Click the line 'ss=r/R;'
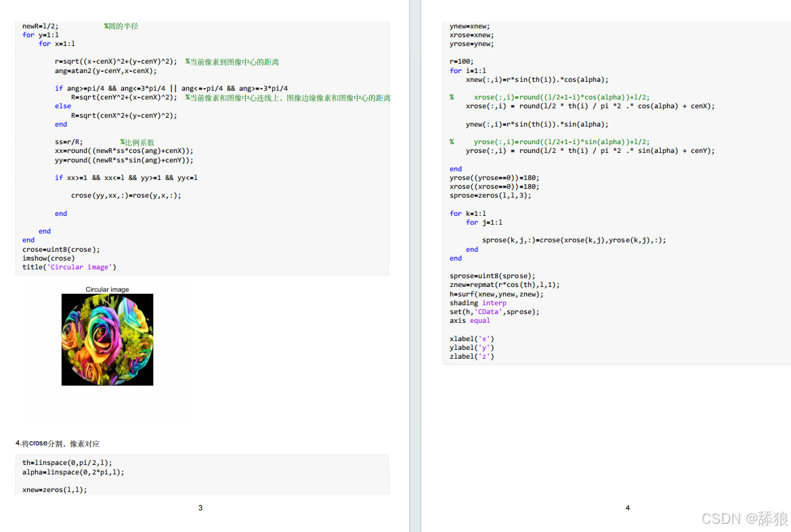Screen dimensions: 791x532 point(69,142)
